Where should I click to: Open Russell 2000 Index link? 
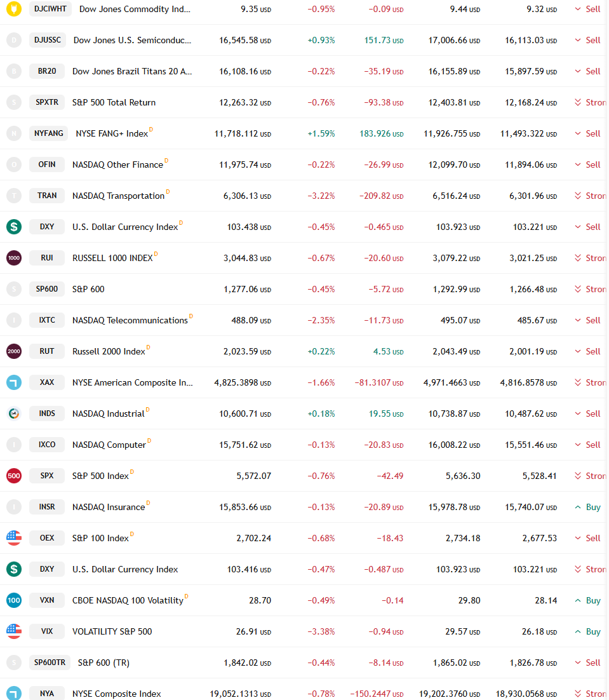pos(109,351)
